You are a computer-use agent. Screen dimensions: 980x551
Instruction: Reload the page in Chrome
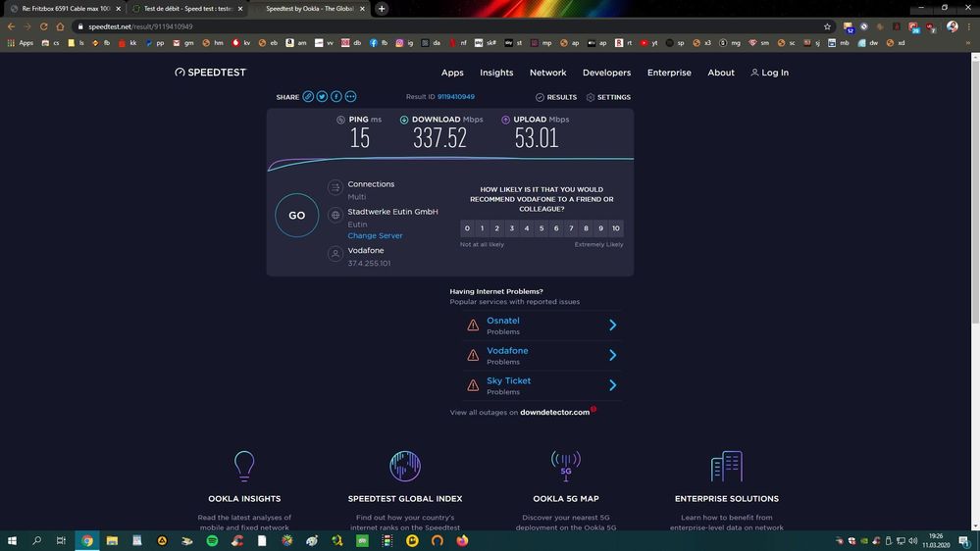click(x=44, y=26)
